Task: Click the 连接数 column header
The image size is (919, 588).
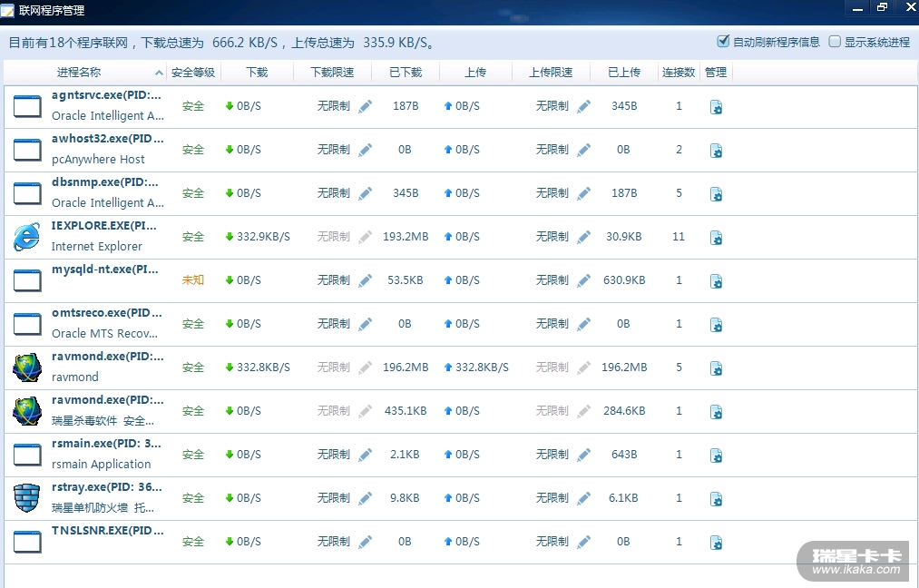Action: click(x=679, y=73)
